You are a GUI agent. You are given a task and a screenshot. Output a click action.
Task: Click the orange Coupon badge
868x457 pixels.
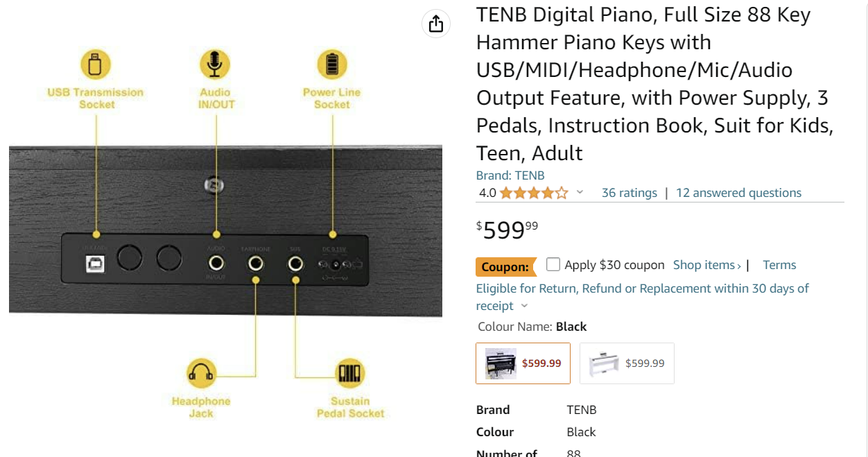pyautogui.click(x=506, y=267)
